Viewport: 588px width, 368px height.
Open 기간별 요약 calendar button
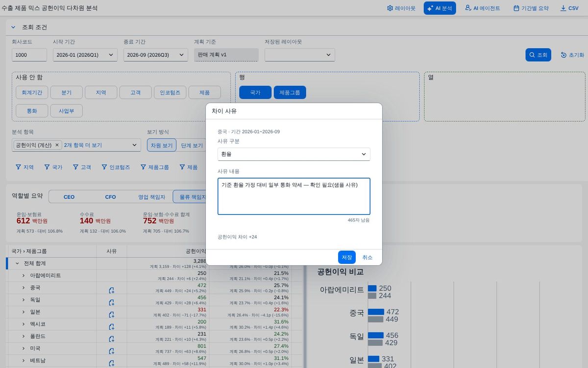pos(531,8)
